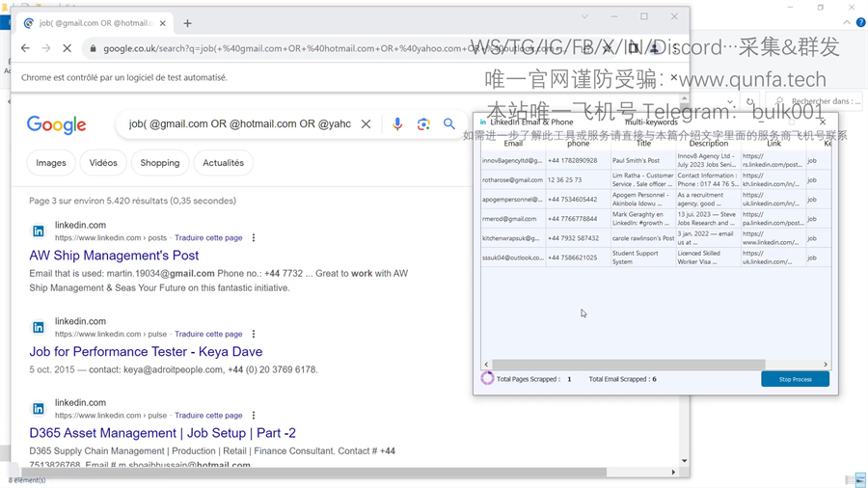Click scraper horizontal scrollbar left arrow

[486, 365]
